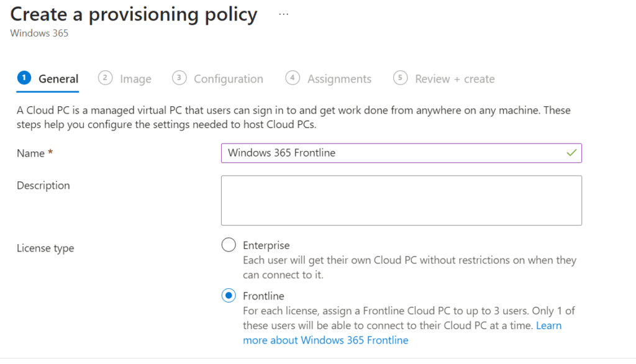Click the Frontline option label text
This screenshot has height=364, width=636.
(x=263, y=296)
